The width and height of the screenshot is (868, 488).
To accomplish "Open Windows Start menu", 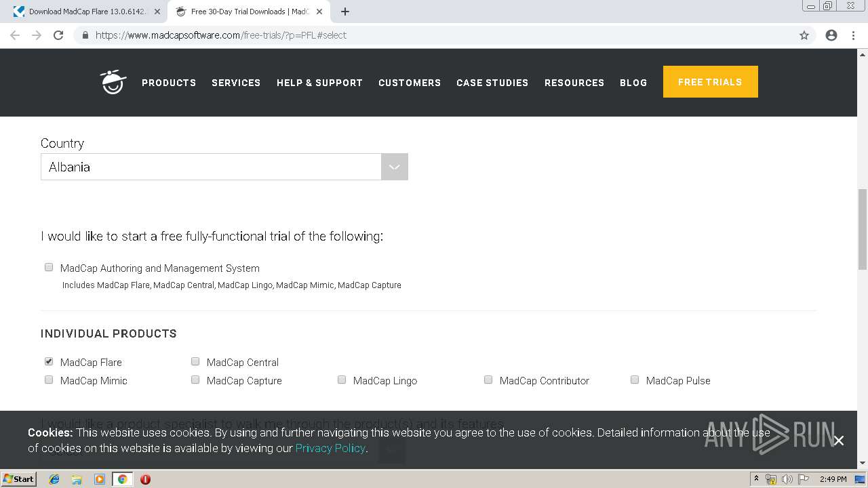I will pos(18,479).
